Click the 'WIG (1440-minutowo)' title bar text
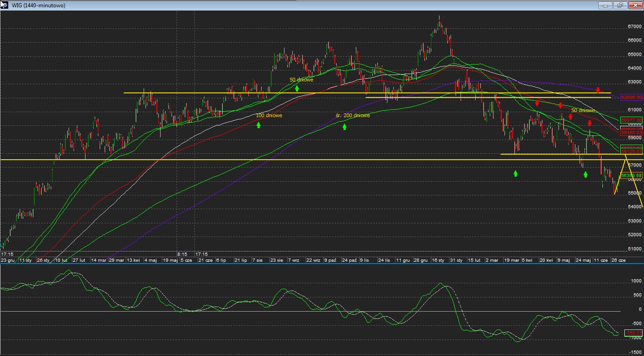The image size is (644, 356). 38,5
